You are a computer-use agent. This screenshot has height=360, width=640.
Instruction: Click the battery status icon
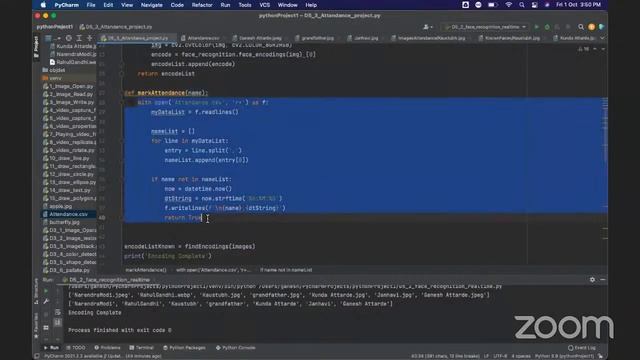(x=492, y=5)
